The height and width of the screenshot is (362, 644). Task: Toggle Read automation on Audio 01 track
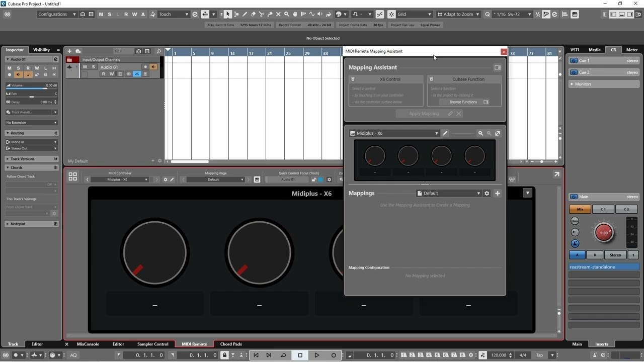click(104, 74)
